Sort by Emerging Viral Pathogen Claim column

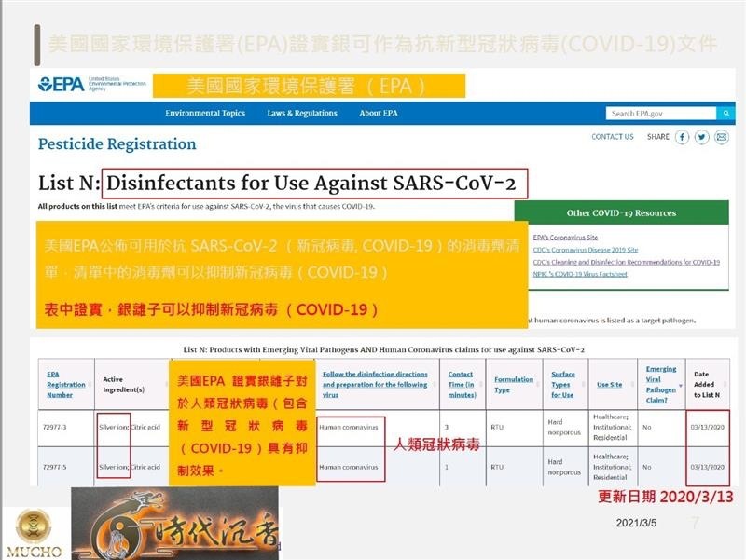click(661, 384)
